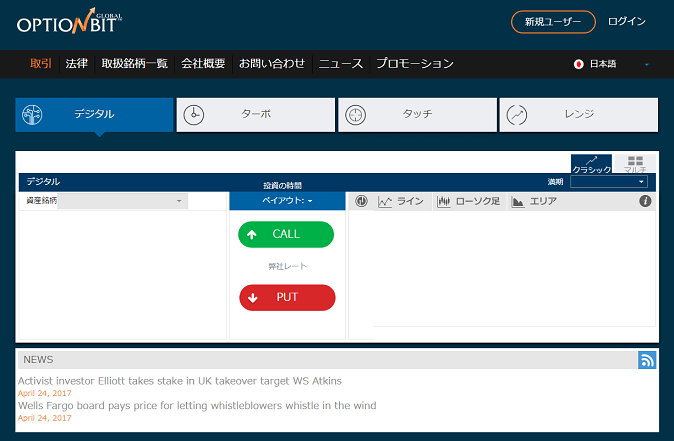
Task: Click the crosshair icon on タッチ tab
Action: click(355, 115)
